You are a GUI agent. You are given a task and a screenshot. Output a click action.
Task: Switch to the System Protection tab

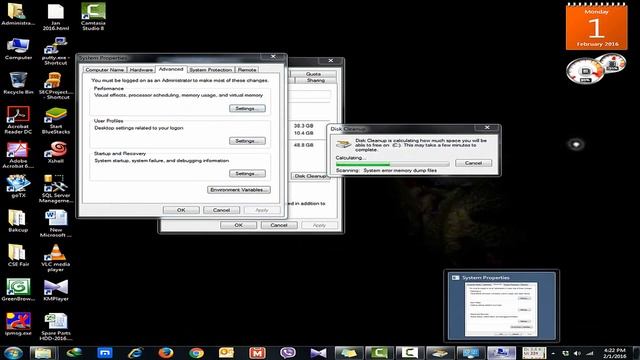[211, 70]
